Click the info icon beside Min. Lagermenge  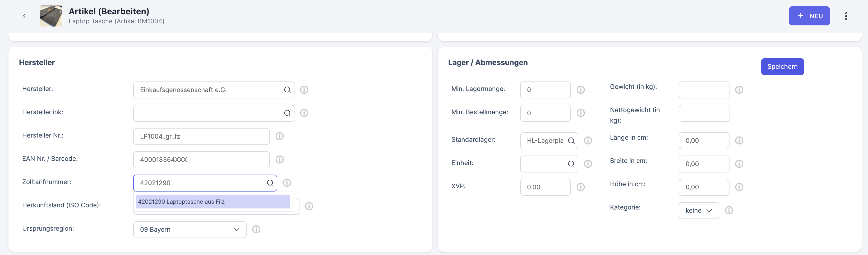point(580,90)
